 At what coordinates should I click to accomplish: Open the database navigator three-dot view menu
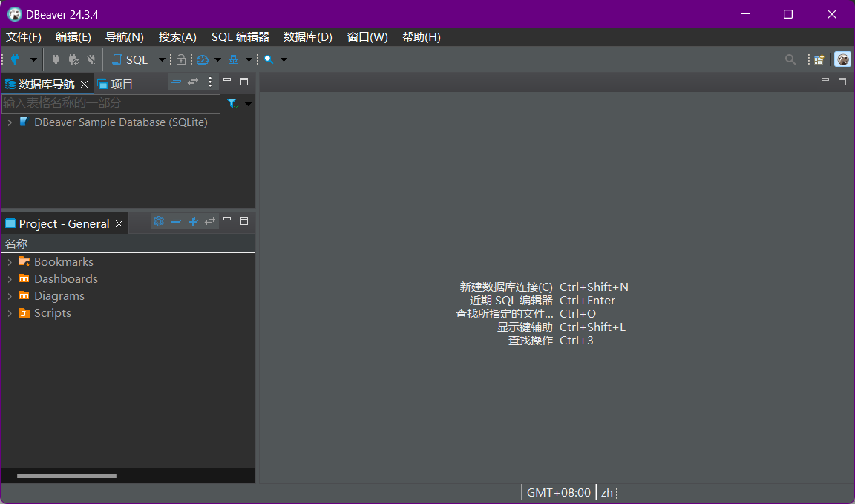point(210,82)
